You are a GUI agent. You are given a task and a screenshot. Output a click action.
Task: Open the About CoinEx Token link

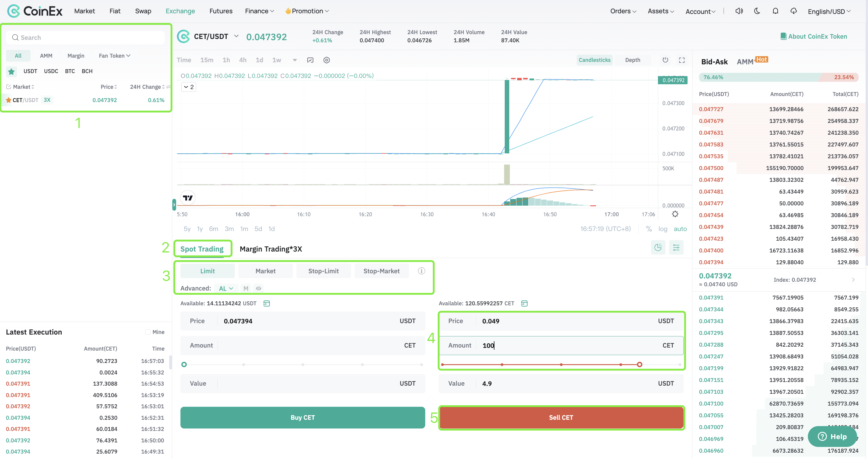pyautogui.click(x=817, y=36)
